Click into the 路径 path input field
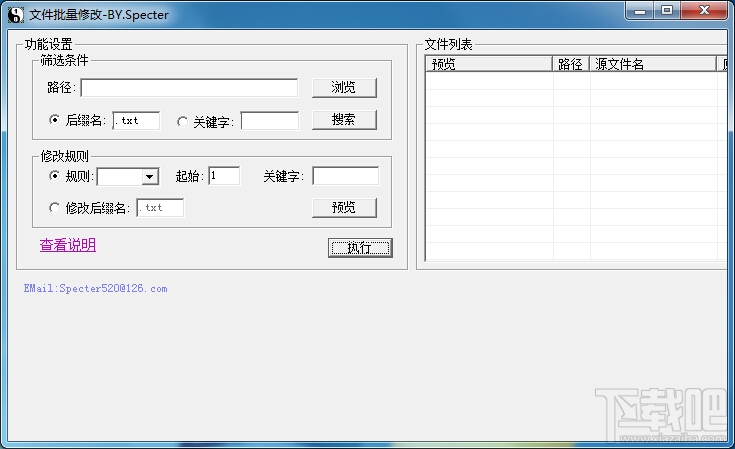The height and width of the screenshot is (449, 735). [x=189, y=88]
